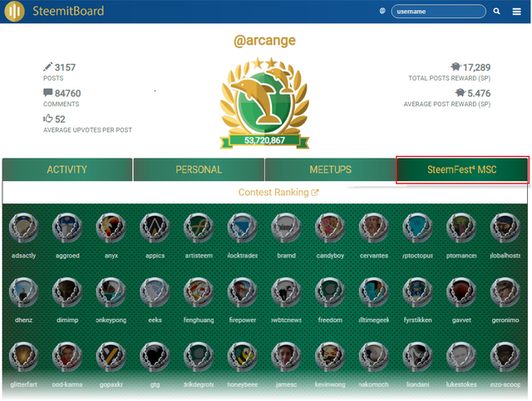
Task: Click the gopaxkr badge
Action: click(111, 357)
